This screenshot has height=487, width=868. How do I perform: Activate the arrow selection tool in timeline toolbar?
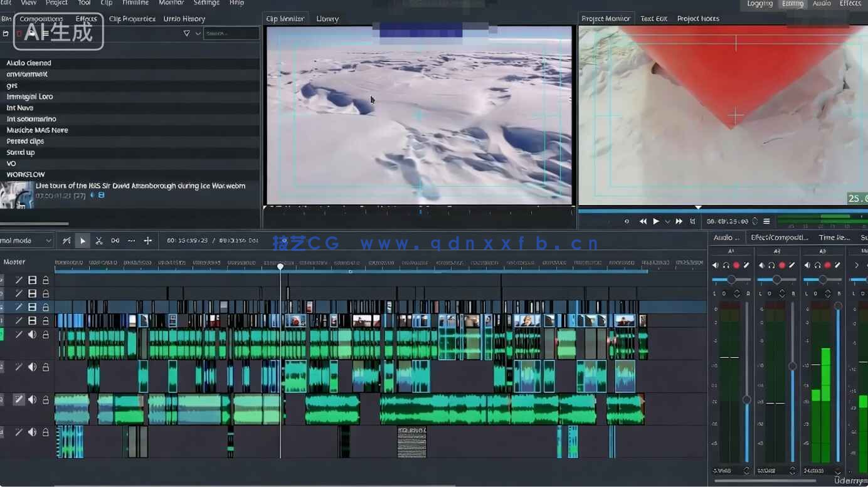[x=83, y=241]
